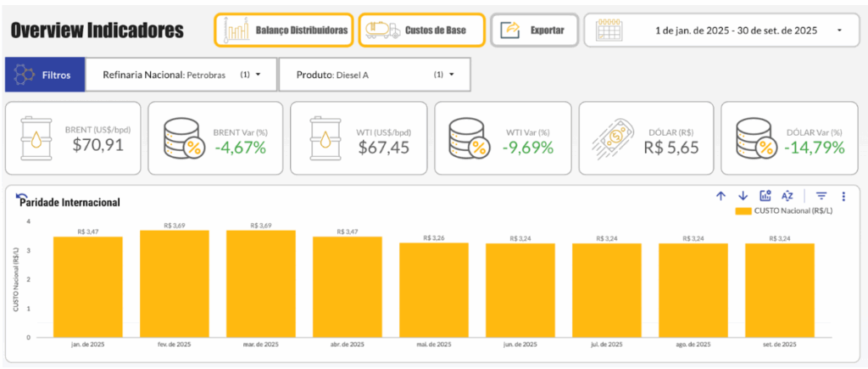Click the A-Z sort icon
Image resolution: width=868 pixels, height=369 pixels.
pos(787,196)
